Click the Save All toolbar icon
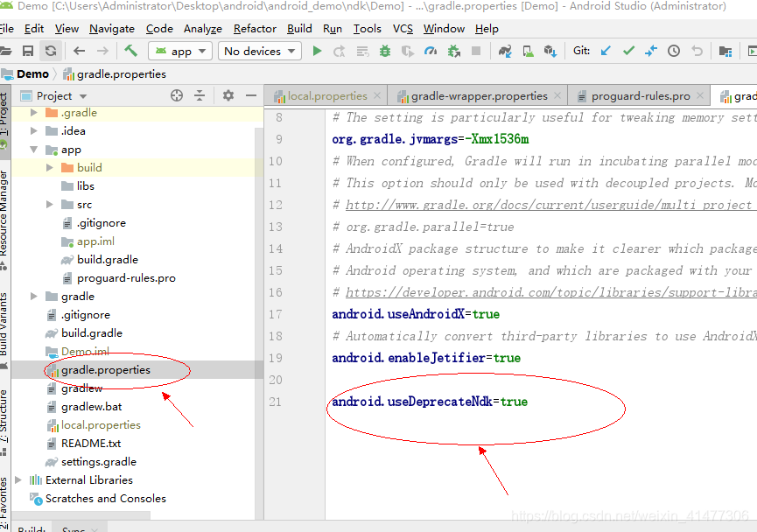The height and width of the screenshot is (532, 757). 28,51
